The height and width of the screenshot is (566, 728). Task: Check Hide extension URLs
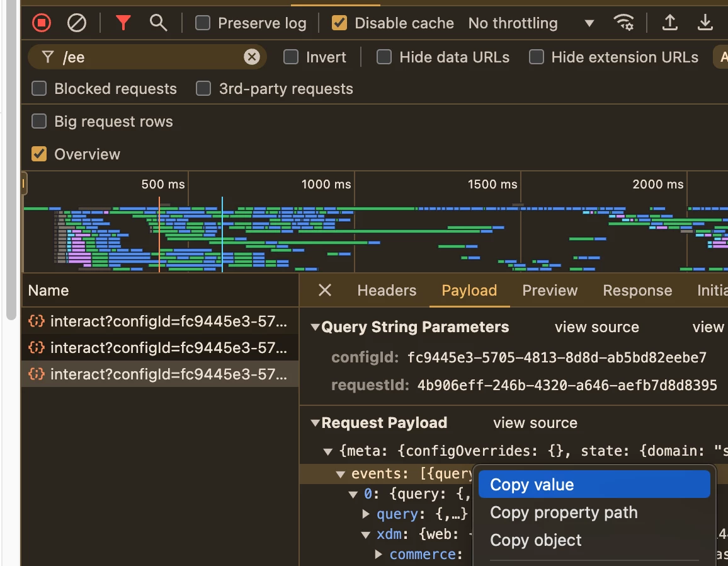pos(537,57)
